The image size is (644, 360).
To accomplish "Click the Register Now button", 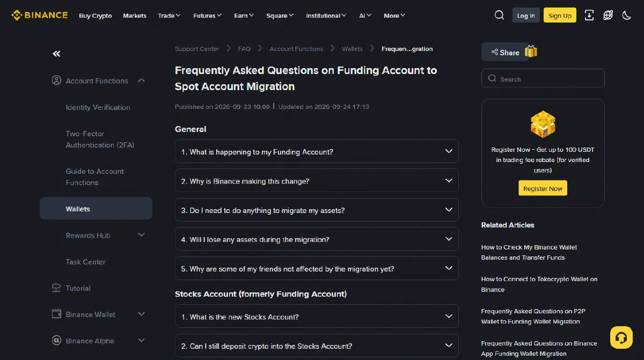I will (x=543, y=188).
